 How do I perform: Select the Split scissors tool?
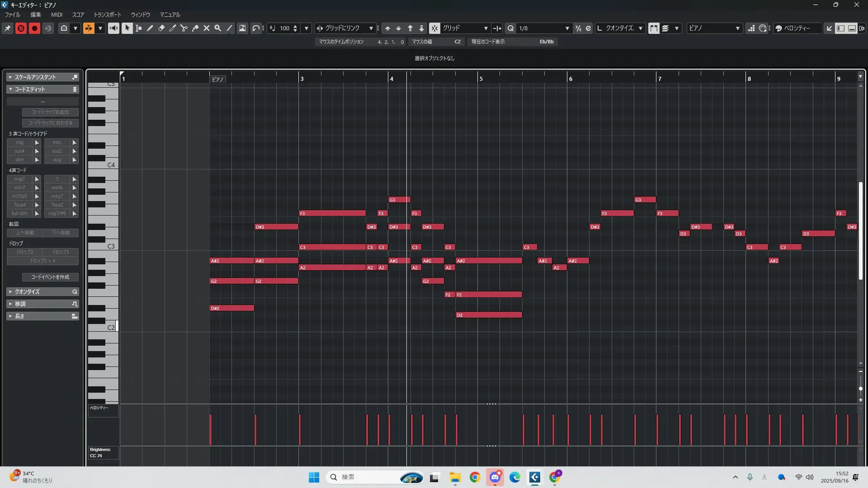point(184,28)
